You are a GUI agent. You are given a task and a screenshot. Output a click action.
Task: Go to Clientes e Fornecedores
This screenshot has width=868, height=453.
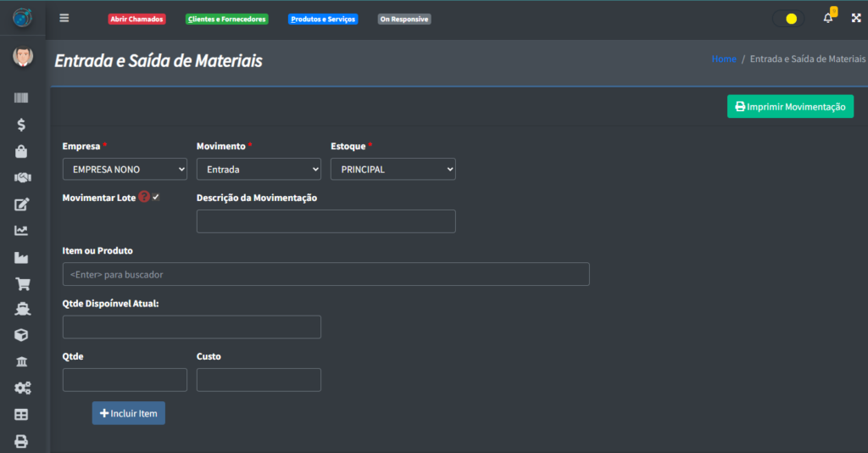coord(226,19)
